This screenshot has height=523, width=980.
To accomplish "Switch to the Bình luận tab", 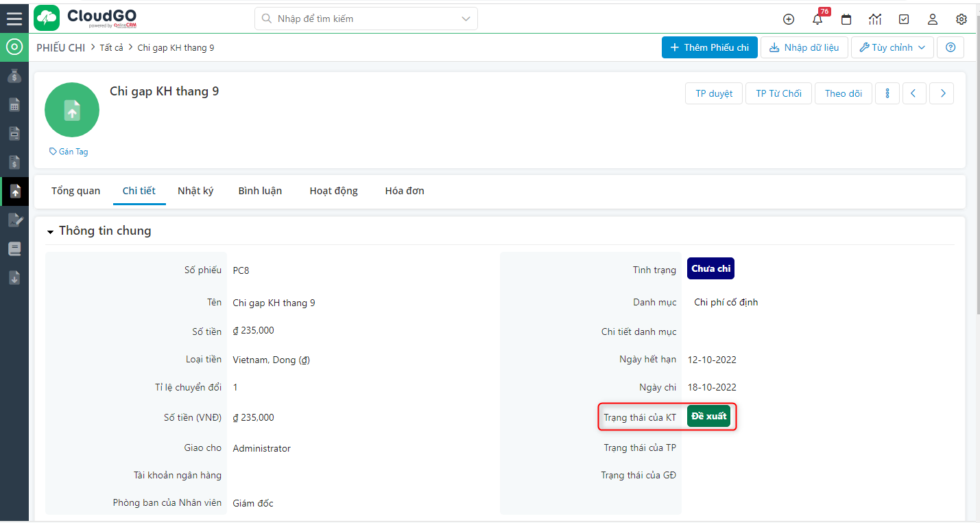I will (x=260, y=191).
